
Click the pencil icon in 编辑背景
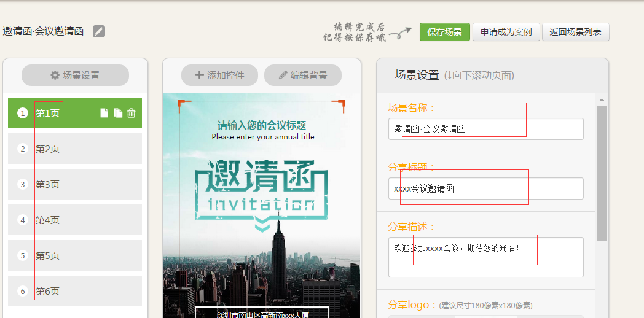pyautogui.click(x=283, y=75)
